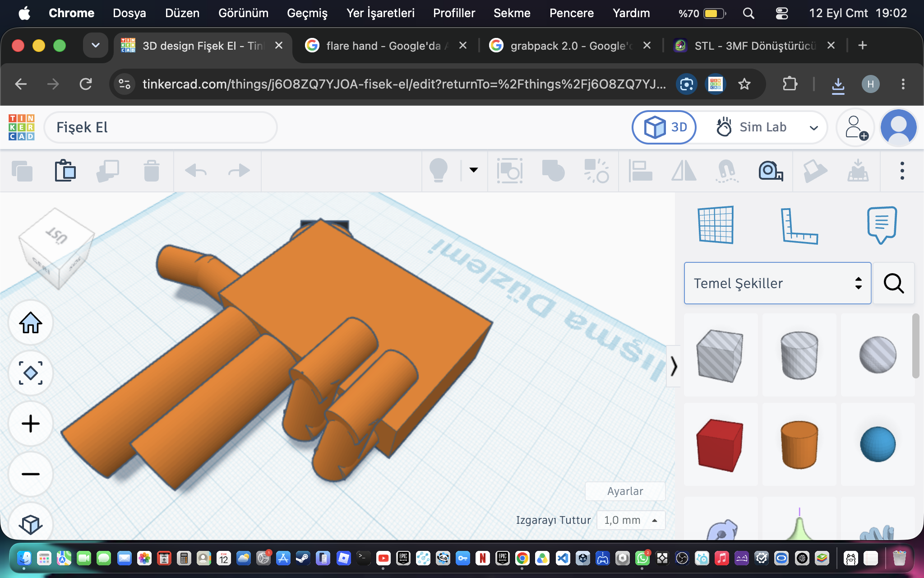Expand the Sim Lab mode dropdown

(x=813, y=128)
